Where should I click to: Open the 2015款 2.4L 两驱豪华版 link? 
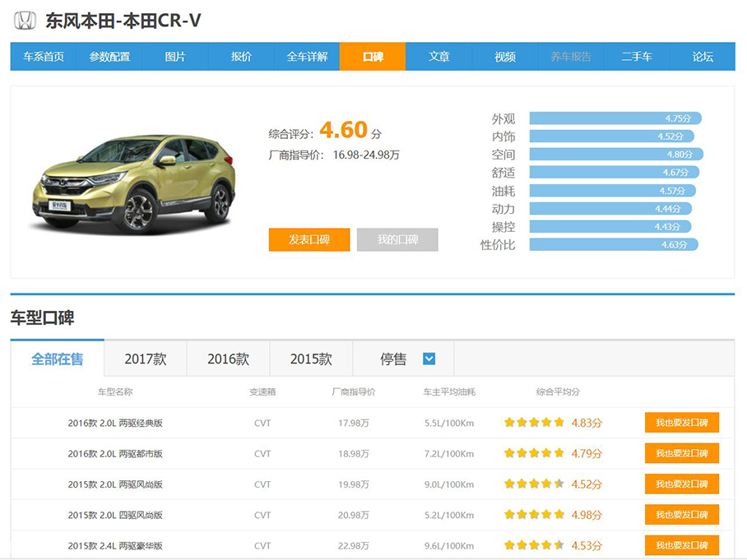[x=115, y=545]
